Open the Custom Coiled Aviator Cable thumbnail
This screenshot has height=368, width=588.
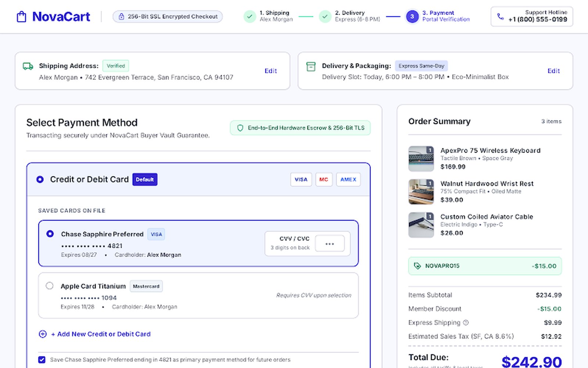point(421,225)
